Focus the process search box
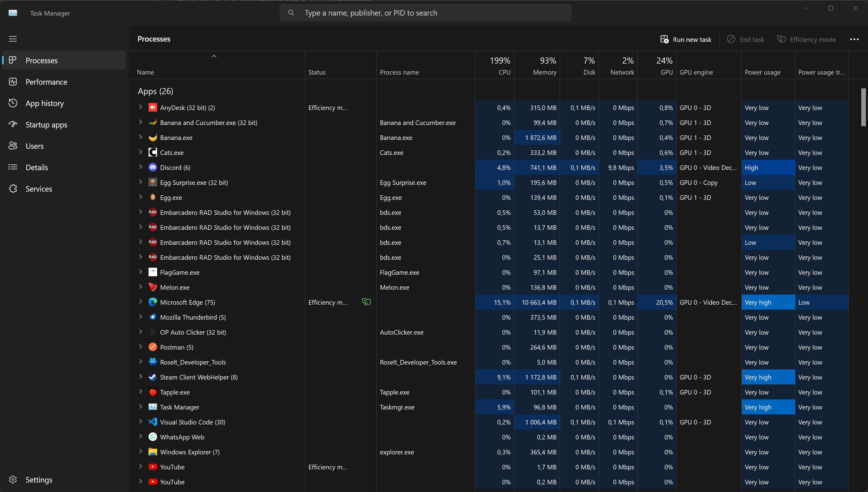This screenshot has width=868, height=492. pyautogui.click(x=425, y=13)
